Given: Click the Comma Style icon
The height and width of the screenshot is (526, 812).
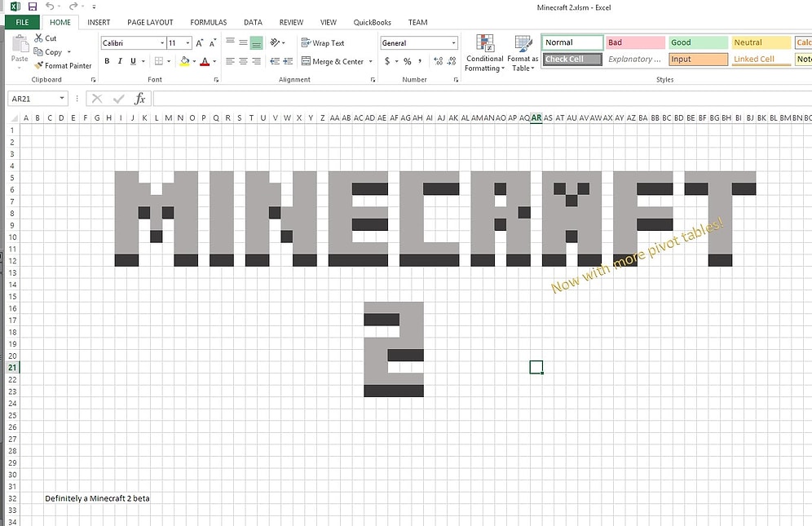Looking at the screenshot, I should pyautogui.click(x=420, y=61).
